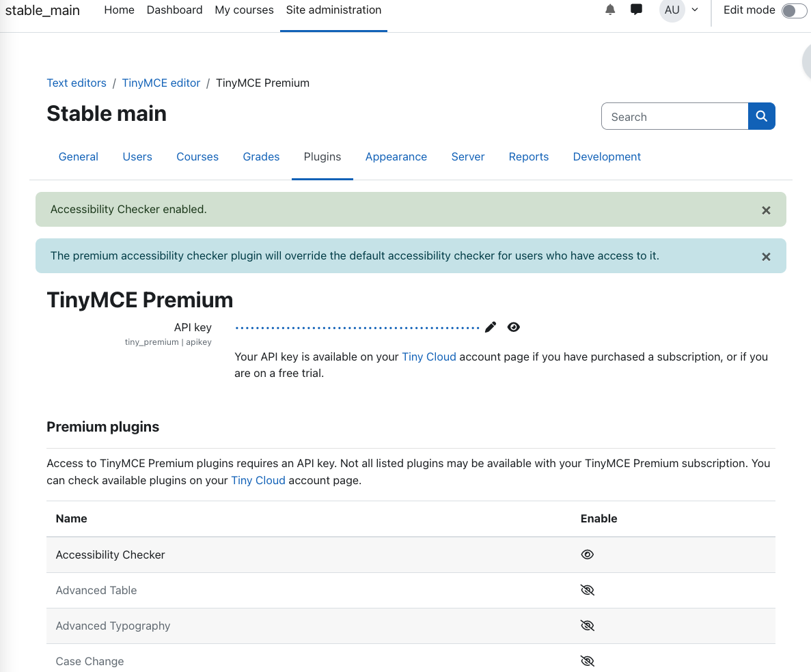Switch to the Courses tab

[197, 156]
